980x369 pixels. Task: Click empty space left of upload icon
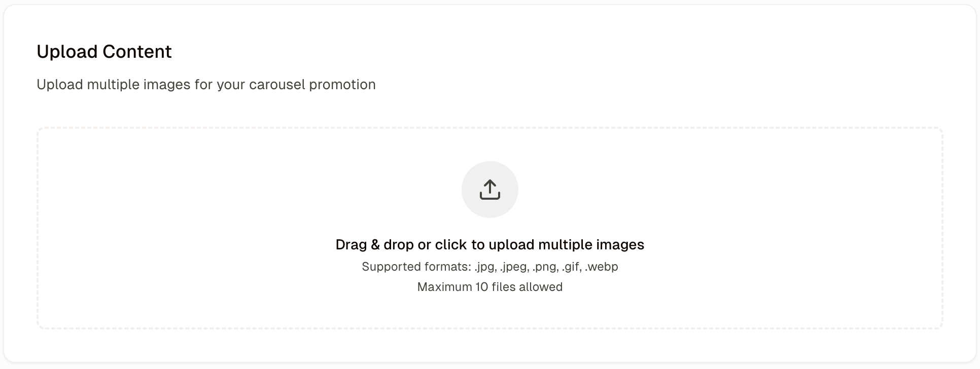click(x=254, y=190)
